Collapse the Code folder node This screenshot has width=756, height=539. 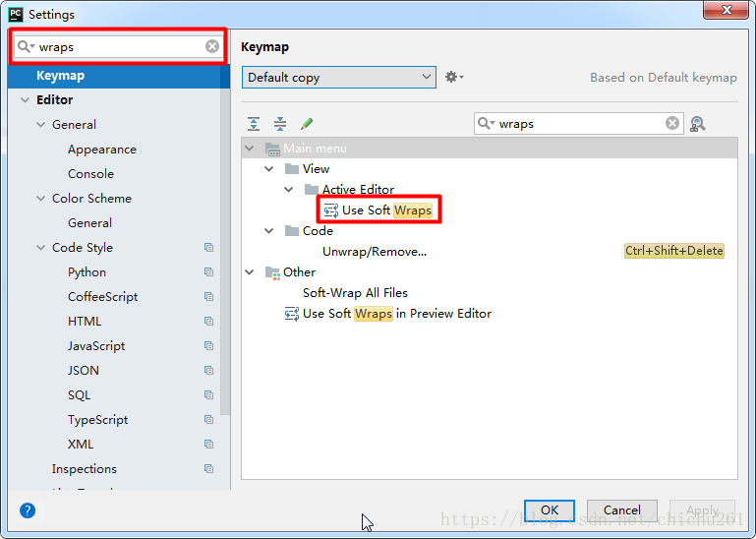coord(269,231)
